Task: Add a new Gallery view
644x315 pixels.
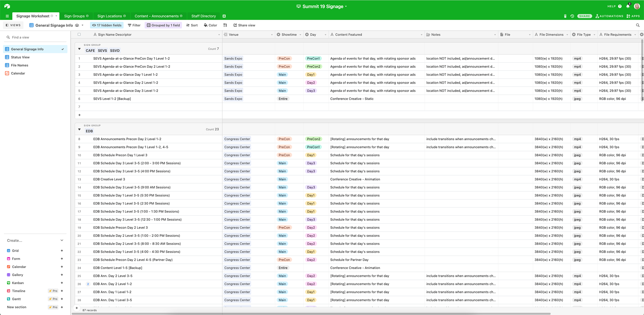Action: 62,275
